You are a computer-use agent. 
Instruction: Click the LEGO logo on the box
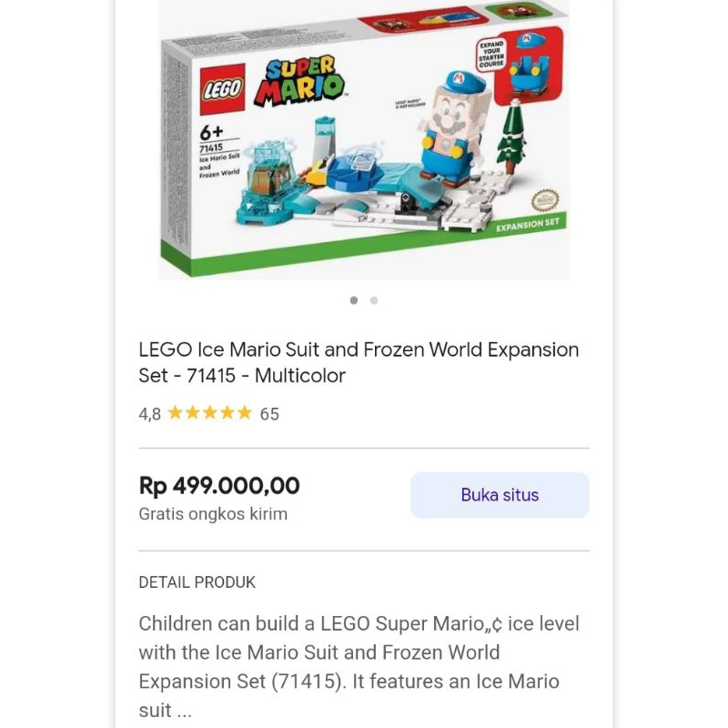pos(221,88)
